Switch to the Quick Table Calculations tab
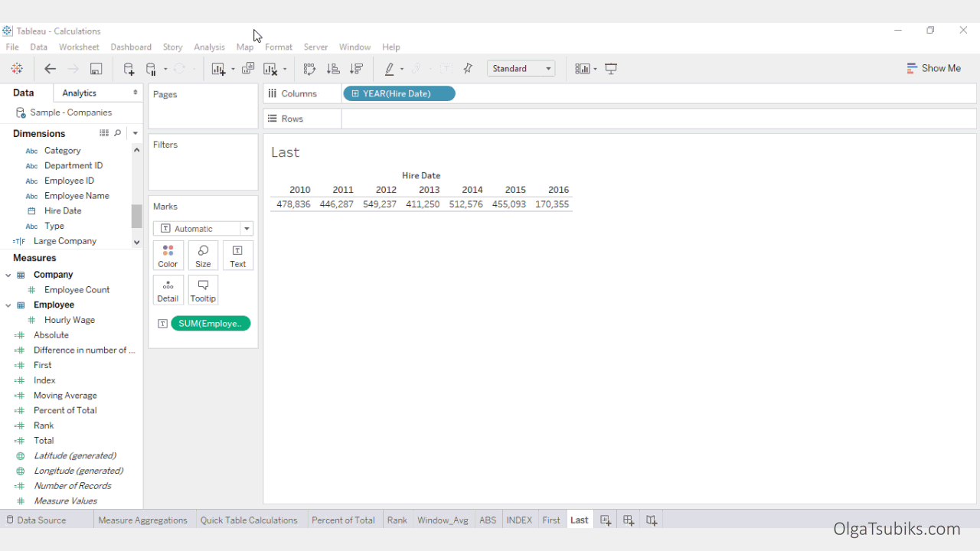The width and height of the screenshot is (980, 551). 249,520
